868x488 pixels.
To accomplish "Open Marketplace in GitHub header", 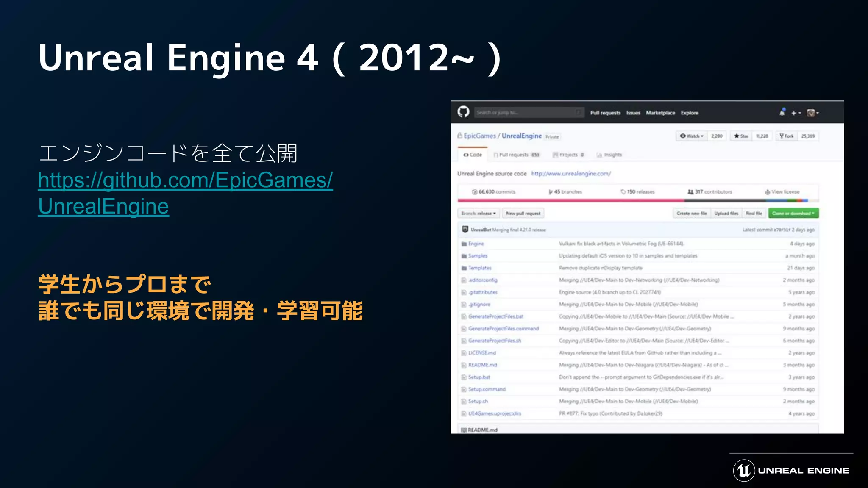I will [x=660, y=113].
